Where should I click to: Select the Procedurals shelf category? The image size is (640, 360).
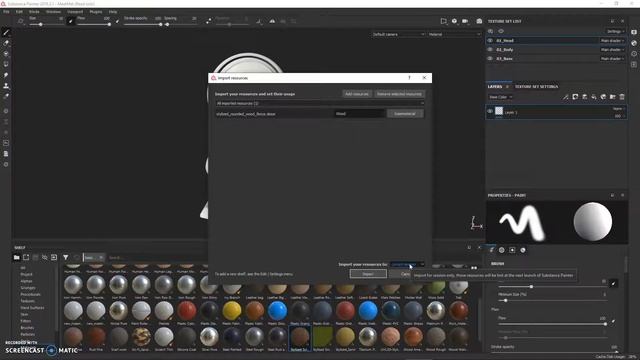pyautogui.click(x=31, y=294)
